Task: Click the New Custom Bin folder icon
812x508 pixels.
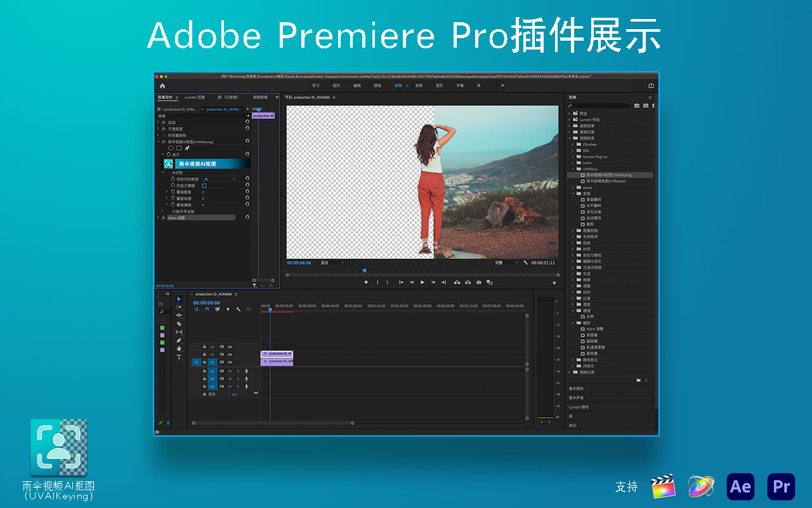Action: (x=639, y=380)
